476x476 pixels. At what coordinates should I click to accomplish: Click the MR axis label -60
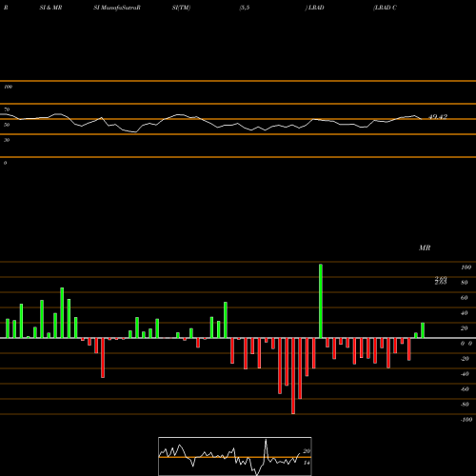pos(465,389)
